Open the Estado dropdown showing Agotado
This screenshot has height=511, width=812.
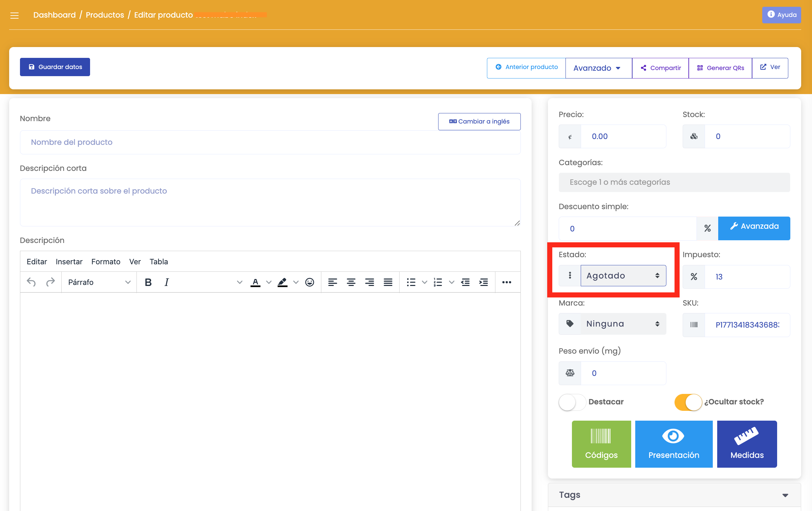pos(623,275)
